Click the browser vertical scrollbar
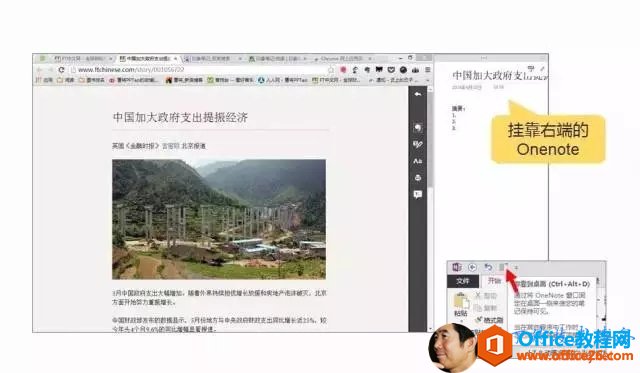 (430, 208)
